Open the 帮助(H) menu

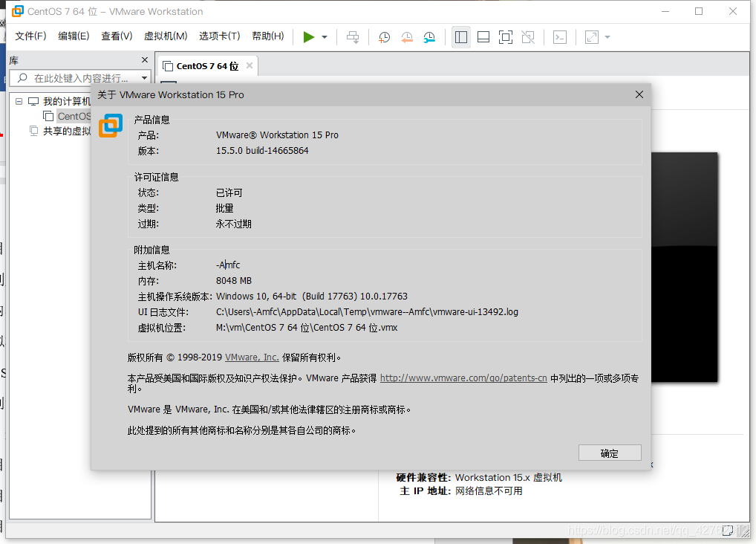coord(268,36)
